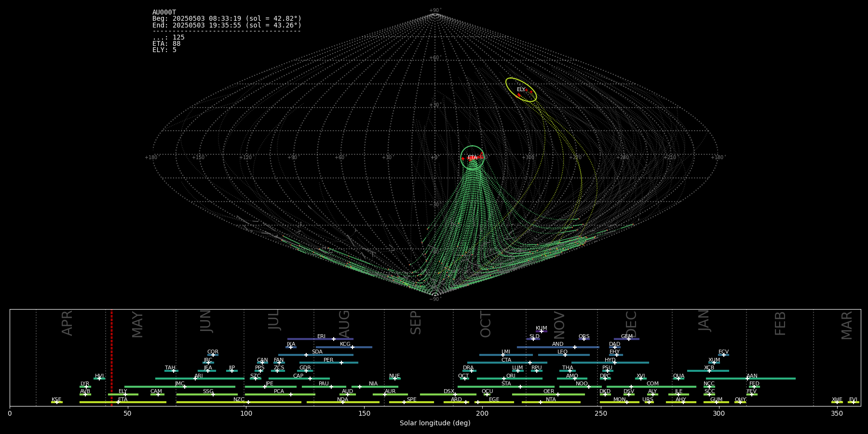
Task: Click the 'ELY: 5' count in the header
Action: tap(164, 50)
